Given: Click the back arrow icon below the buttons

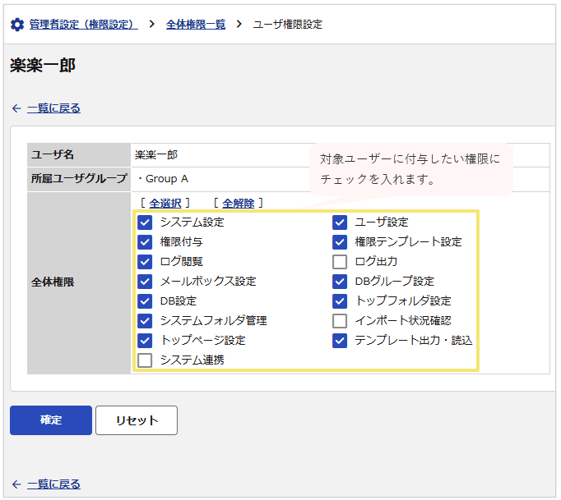Looking at the screenshot, I should (x=16, y=485).
